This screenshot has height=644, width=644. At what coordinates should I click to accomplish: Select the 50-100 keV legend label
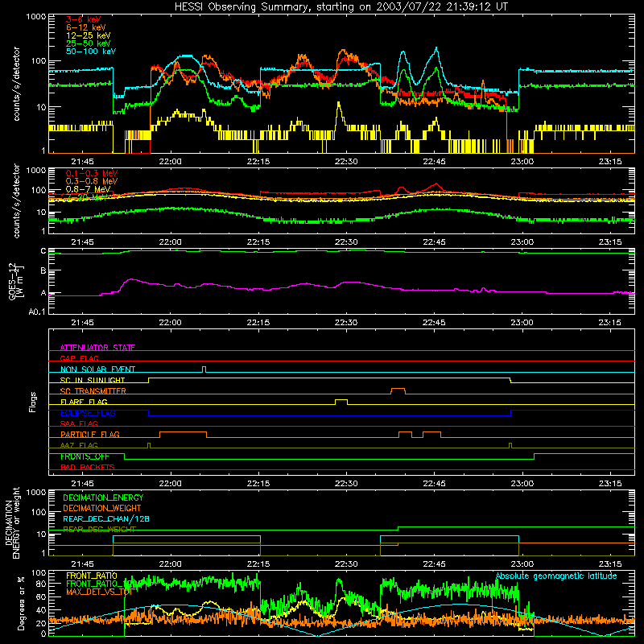(90, 52)
